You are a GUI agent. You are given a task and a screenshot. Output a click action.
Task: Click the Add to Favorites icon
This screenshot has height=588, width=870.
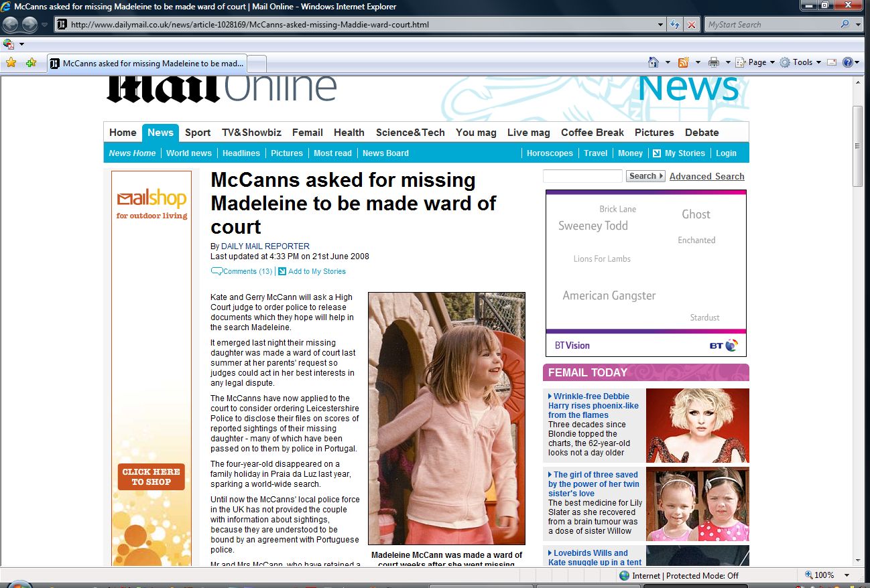click(x=31, y=62)
